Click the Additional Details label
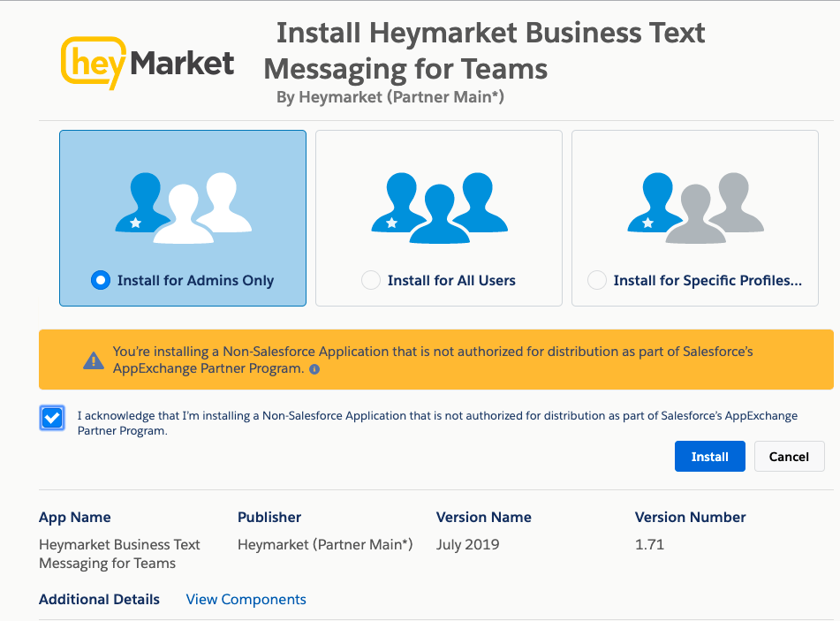 click(99, 599)
